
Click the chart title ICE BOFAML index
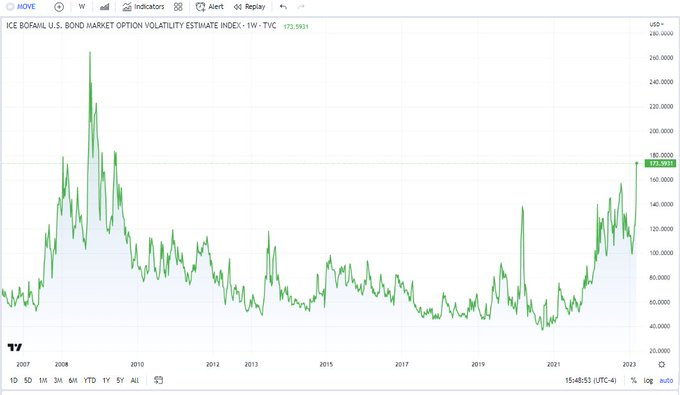coord(141,26)
